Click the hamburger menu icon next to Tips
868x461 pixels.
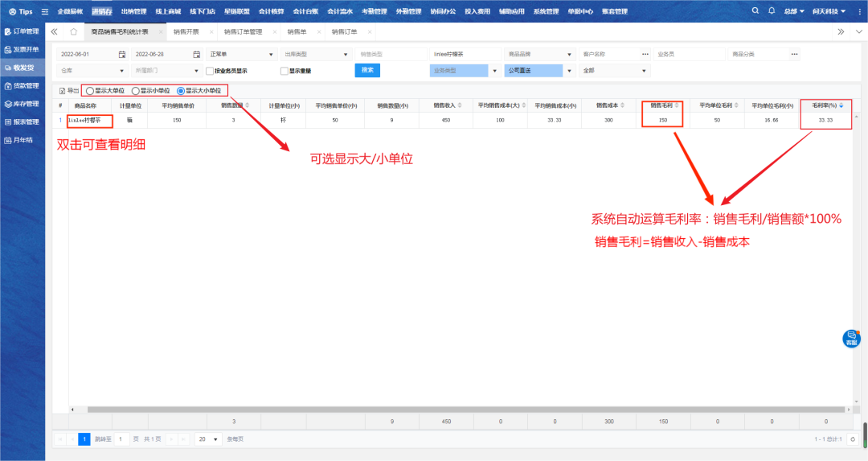point(44,12)
